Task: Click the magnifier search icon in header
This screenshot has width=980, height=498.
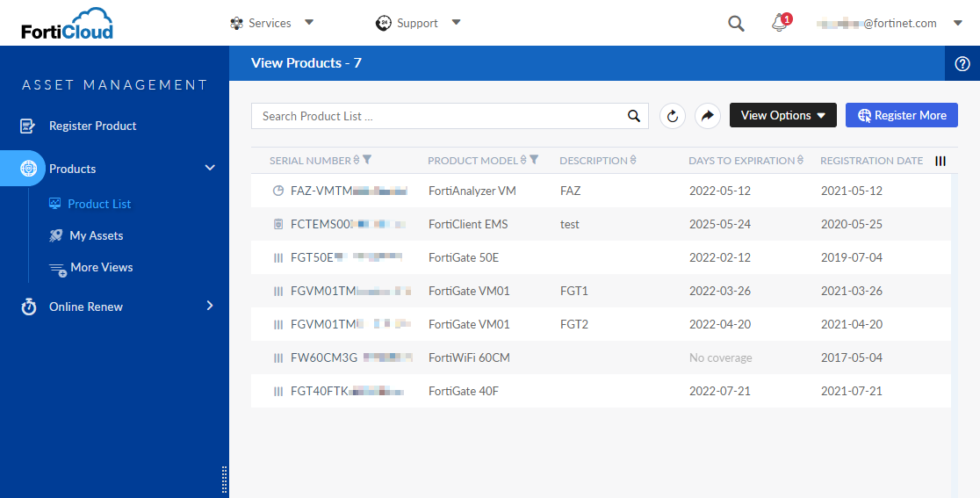Action: (736, 24)
